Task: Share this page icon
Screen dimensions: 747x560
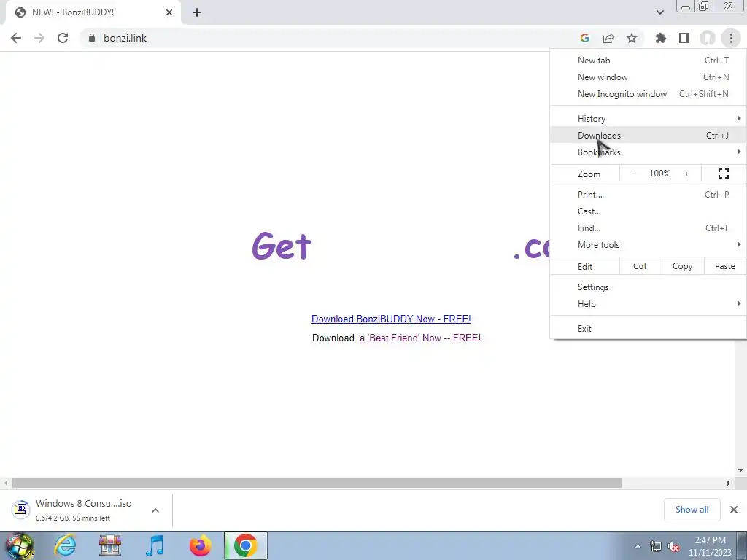Action: pos(608,38)
